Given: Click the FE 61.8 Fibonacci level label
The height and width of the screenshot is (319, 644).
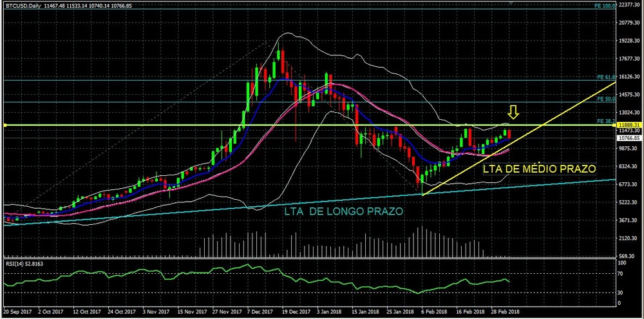Looking at the screenshot, I should [x=606, y=77].
